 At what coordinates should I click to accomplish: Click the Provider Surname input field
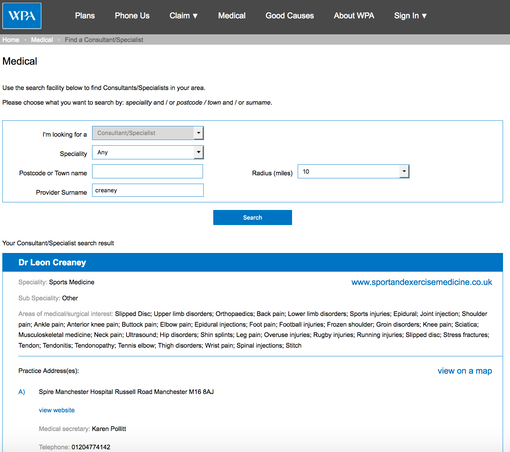click(x=148, y=190)
